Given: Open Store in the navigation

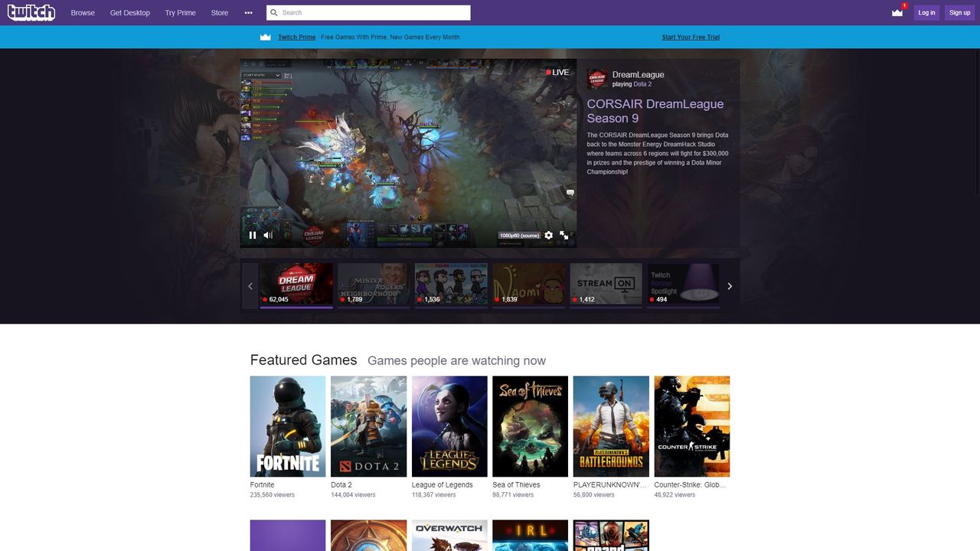Looking at the screenshot, I should coord(220,13).
